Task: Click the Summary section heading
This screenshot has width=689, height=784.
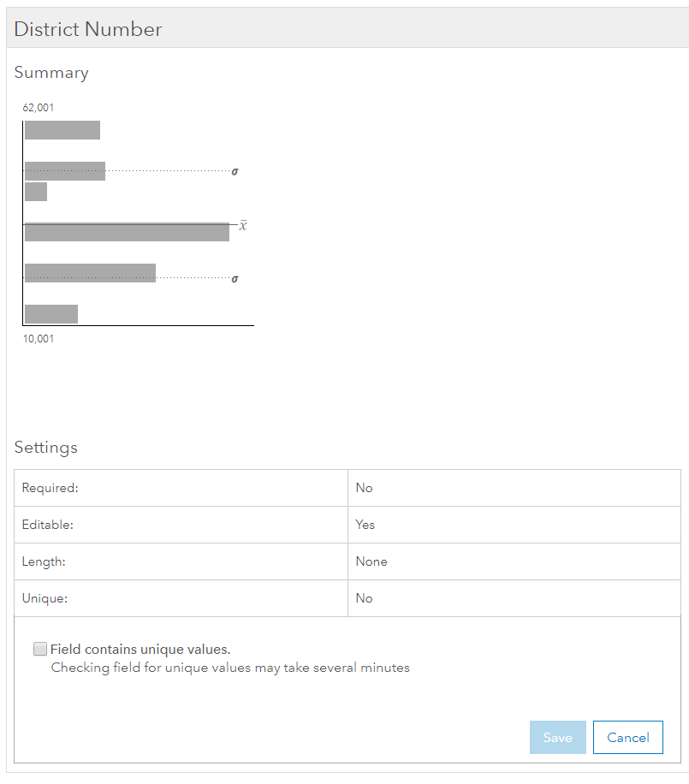Action: (51, 73)
